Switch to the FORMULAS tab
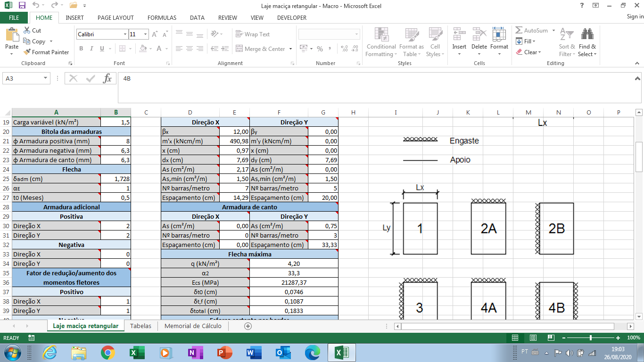Viewport: 644px width, 362px height. point(162,18)
